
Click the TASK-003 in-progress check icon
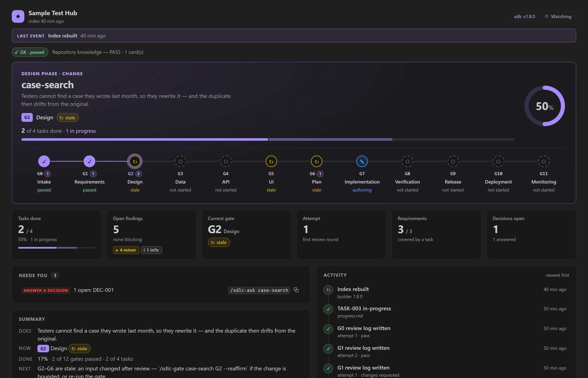pos(328,309)
